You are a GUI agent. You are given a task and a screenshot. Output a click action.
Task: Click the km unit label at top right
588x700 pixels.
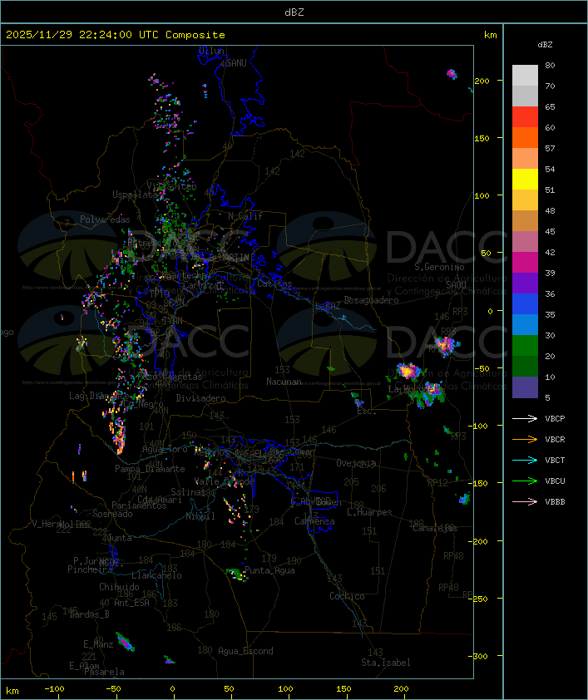tap(490, 35)
